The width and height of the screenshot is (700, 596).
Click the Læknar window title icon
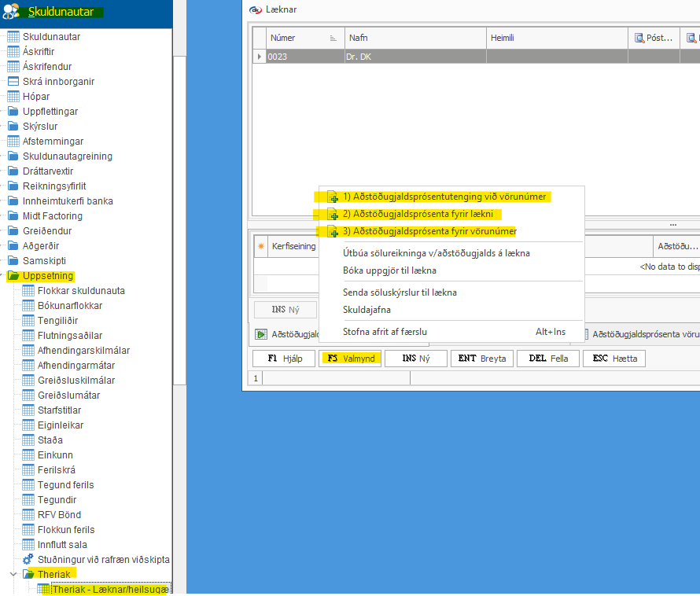(x=255, y=9)
